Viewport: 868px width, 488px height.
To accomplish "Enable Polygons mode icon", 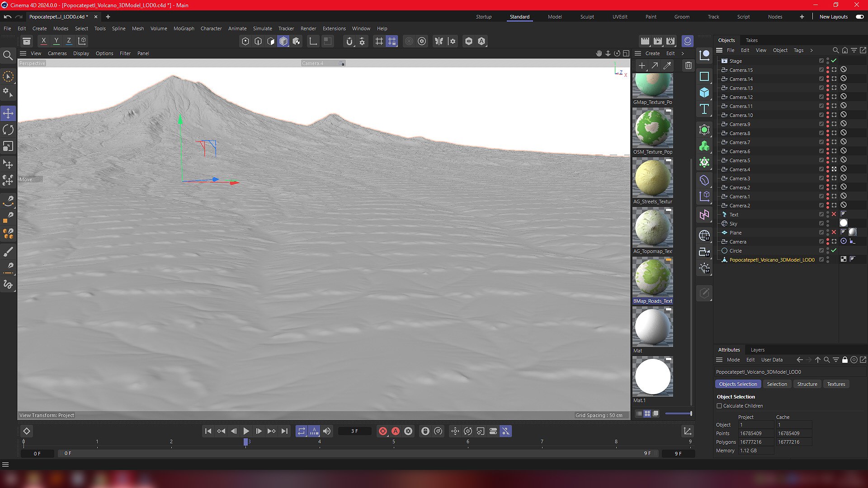I will click(283, 41).
